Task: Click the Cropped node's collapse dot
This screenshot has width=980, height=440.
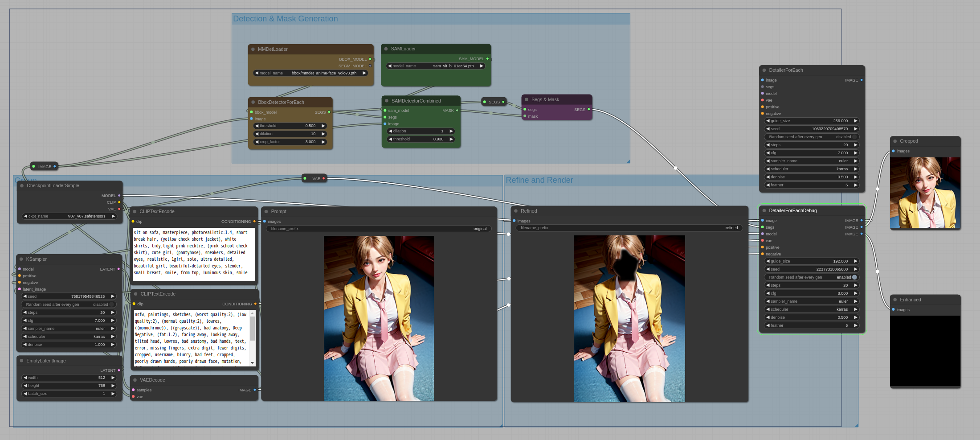Action: click(894, 141)
